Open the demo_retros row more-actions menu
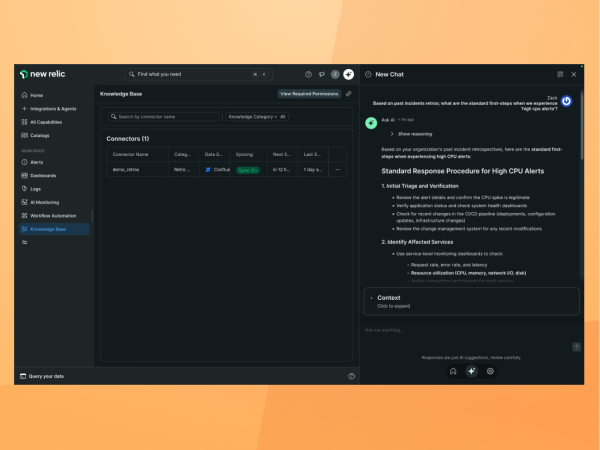Screen dimensions: 600x450 tap(338, 170)
